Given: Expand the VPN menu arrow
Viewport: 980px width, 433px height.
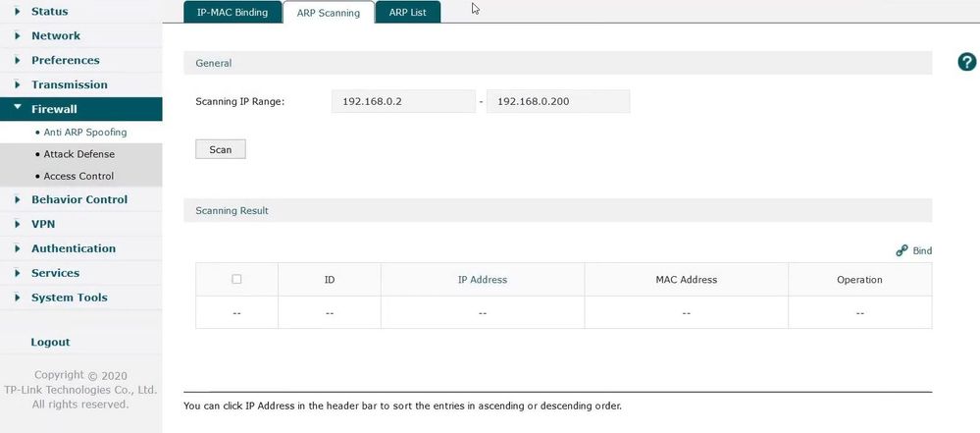Looking at the screenshot, I should (18, 224).
